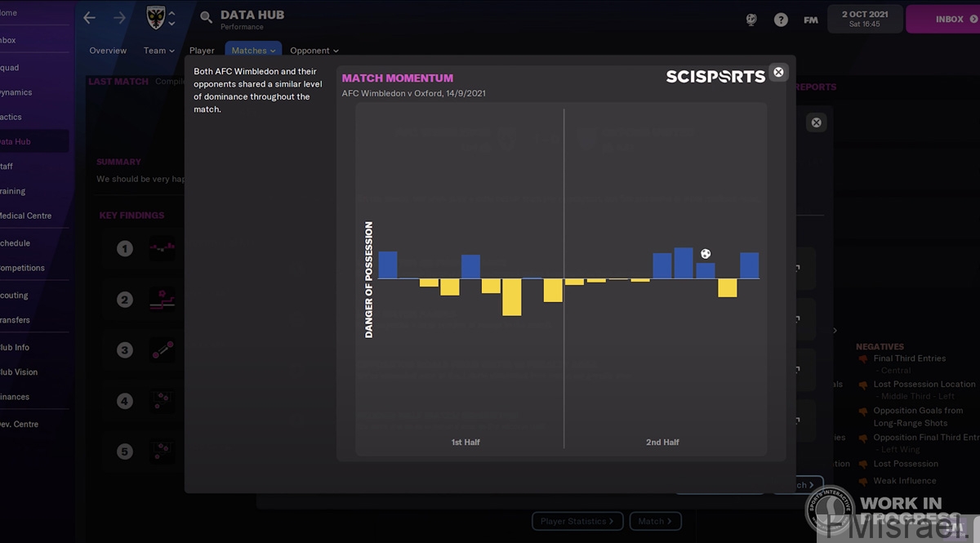Go forward with the right arrow

pyautogui.click(x=120, y=18)
